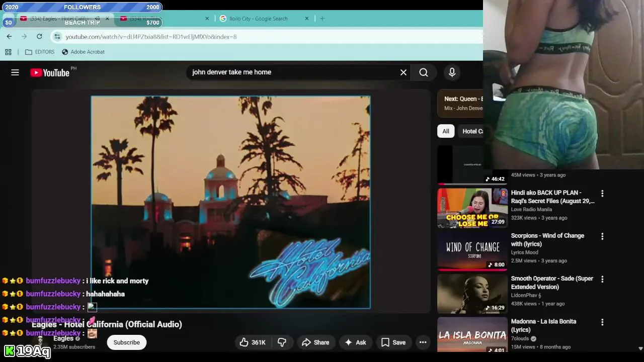Open the Adobe Acrobat bookmark

point(83,52)
